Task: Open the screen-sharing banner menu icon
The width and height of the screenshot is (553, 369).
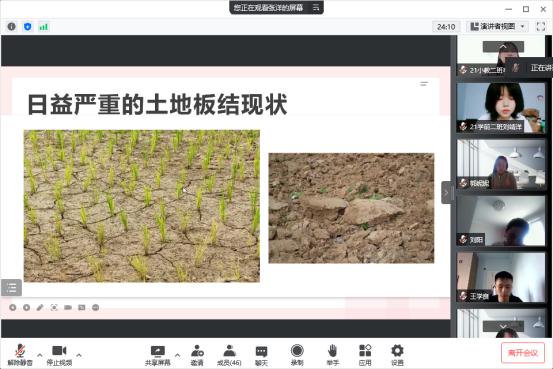Action: (x=316, y=7)
